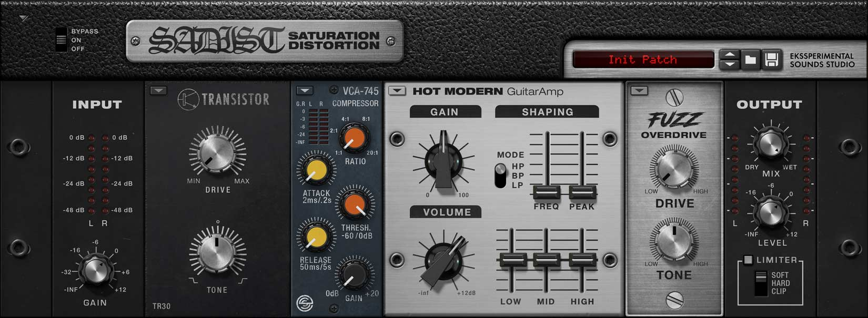This screenshot has width=868, height=318.
Task: Click the Init Patch name display
Action: click(x=643, y=59)
